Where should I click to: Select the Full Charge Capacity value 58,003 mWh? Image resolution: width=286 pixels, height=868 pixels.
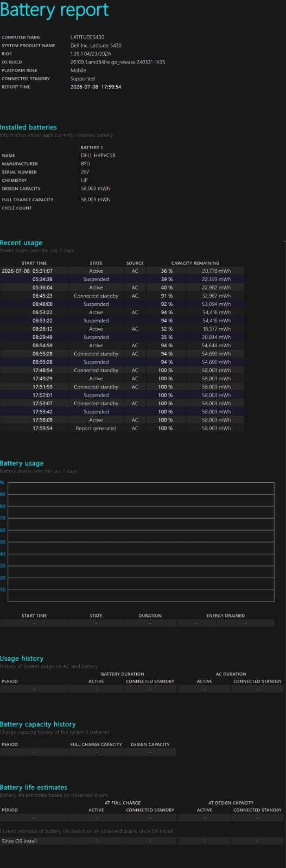tap(96, 199)
